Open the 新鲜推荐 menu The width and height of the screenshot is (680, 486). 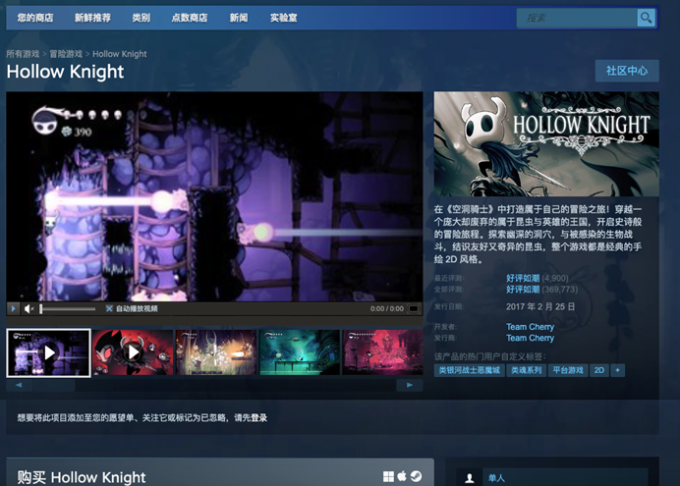[x=92, y=18]
